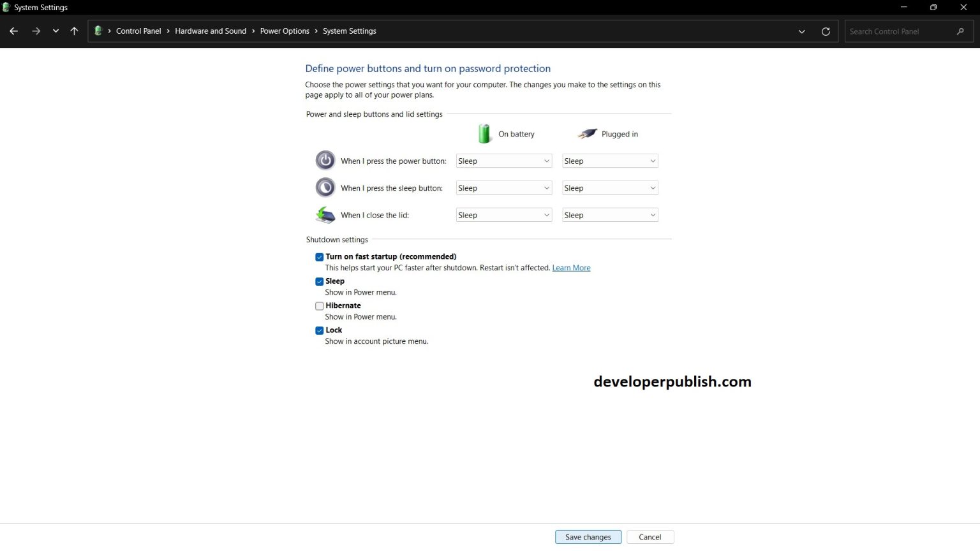The width and height of the screenshot is (980, 551).
Task: Open the Learn More link
Action: 570,267
